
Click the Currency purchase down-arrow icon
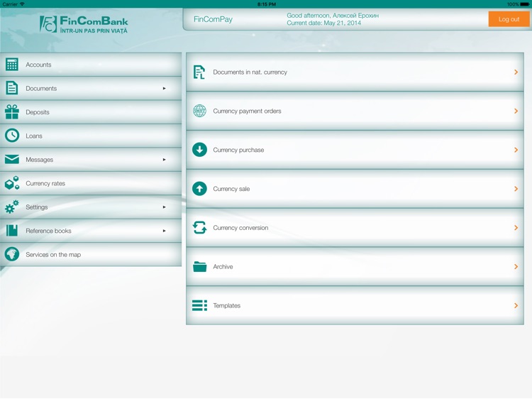[199, 150]
